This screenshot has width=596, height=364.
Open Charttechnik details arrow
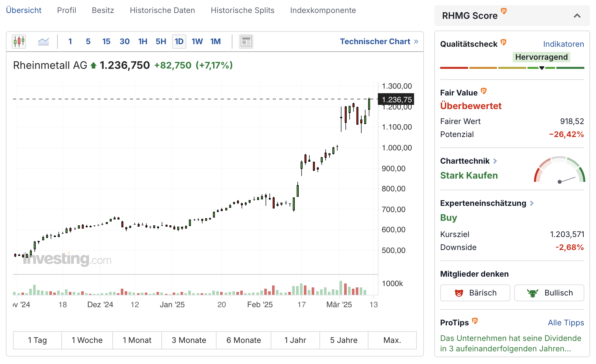pos(495,161)
